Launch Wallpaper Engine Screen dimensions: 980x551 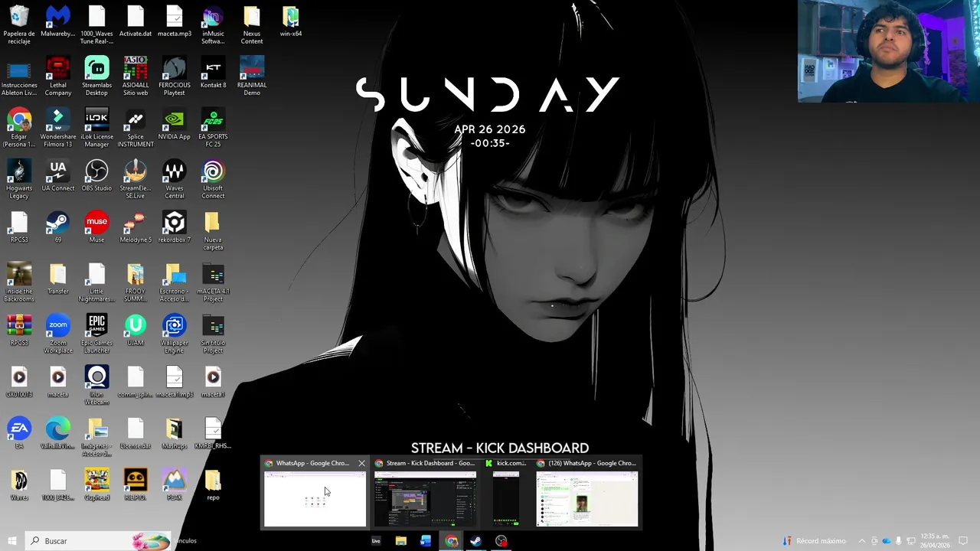point(175,332)
